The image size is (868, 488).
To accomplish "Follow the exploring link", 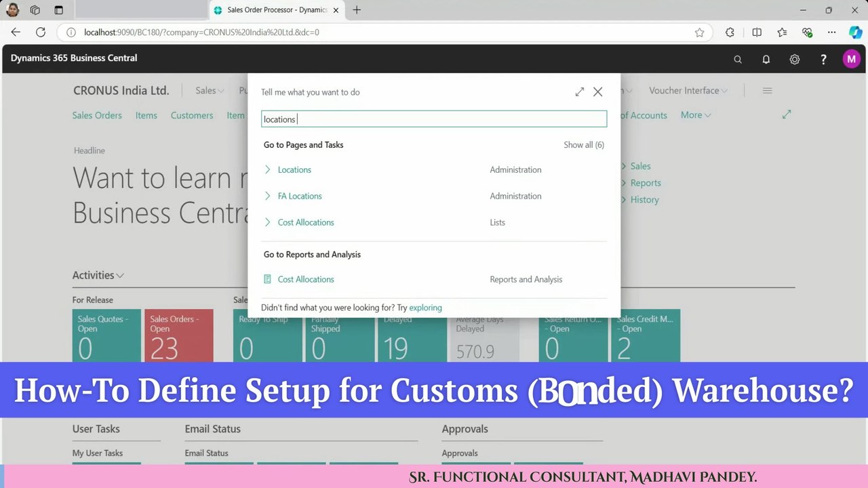I will pyautogui.click(x=425, y=308).
